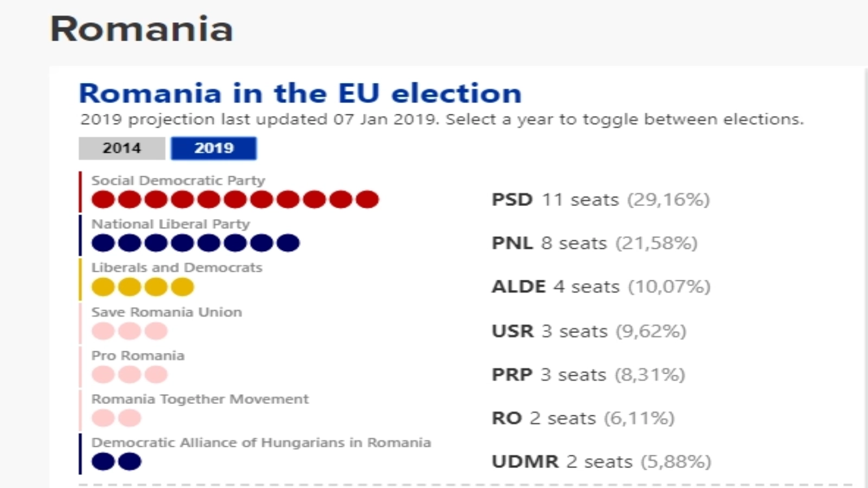
Task: Click the first navy dot for National Liberal Party
Action: coord(103,243)
